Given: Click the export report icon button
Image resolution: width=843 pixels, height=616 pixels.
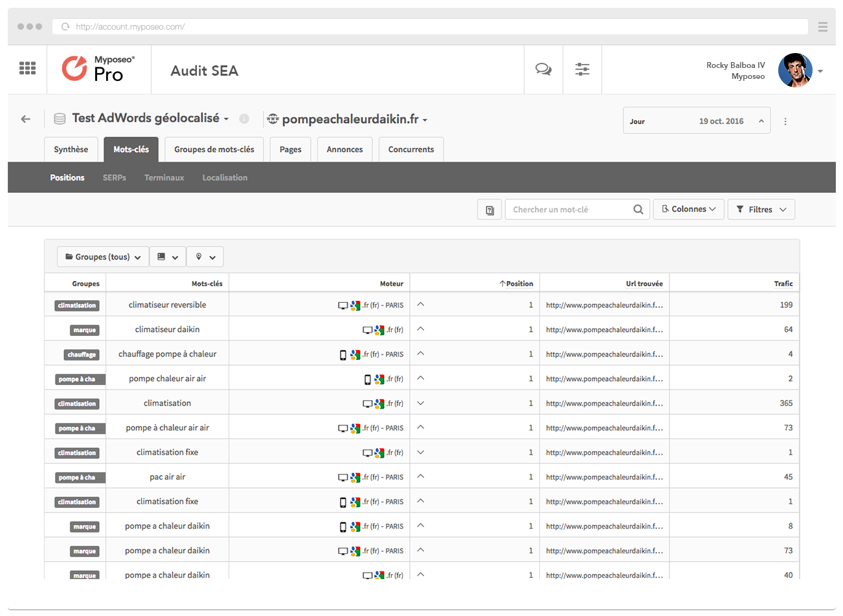Looking at the screenshot, I should tap(489, 210).
